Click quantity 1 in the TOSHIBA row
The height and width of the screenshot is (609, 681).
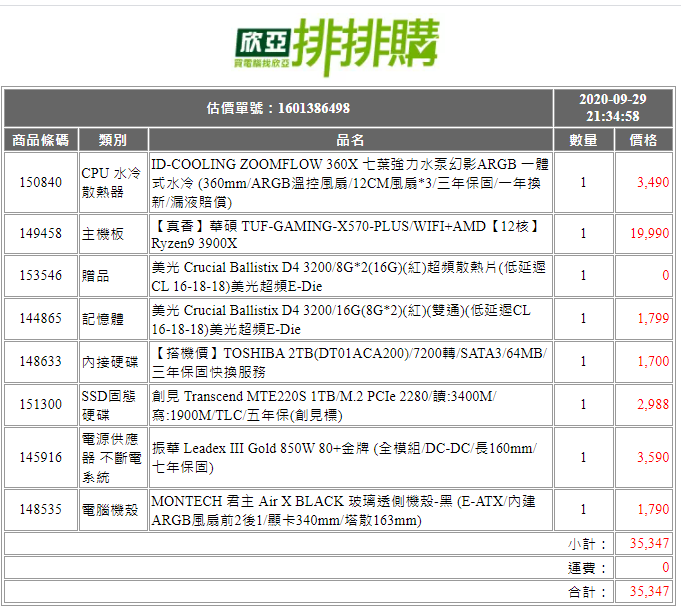pyautogui.click(x=583, y=361)
